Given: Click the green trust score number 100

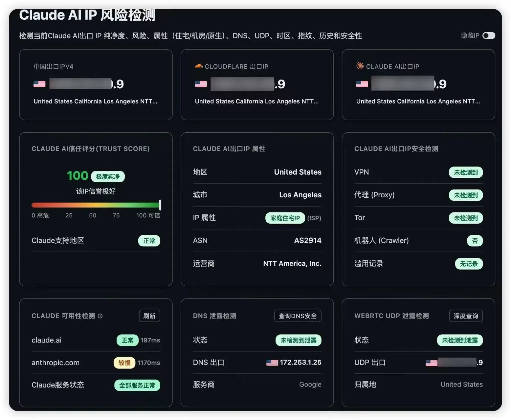Looking at the screenshot, I should coord(78,176).
